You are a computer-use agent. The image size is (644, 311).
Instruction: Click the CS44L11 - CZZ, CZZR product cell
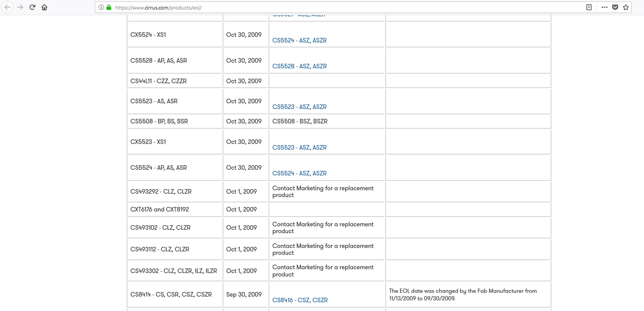(x=159, y=81)
